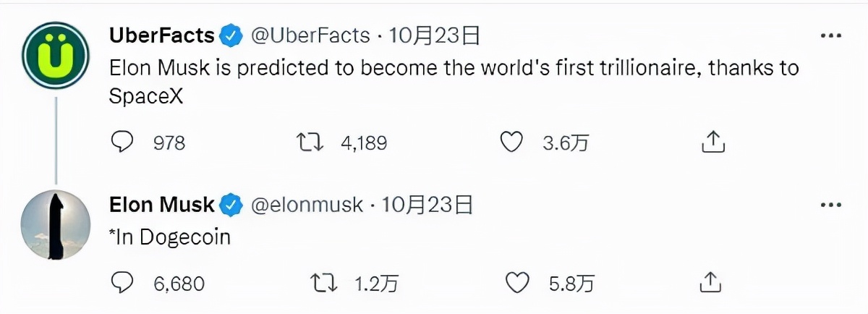Image resolution: width=868 pixels, height=314 pixels.
Task: Click the Elon Musk display name
Action: pos(161,205)
